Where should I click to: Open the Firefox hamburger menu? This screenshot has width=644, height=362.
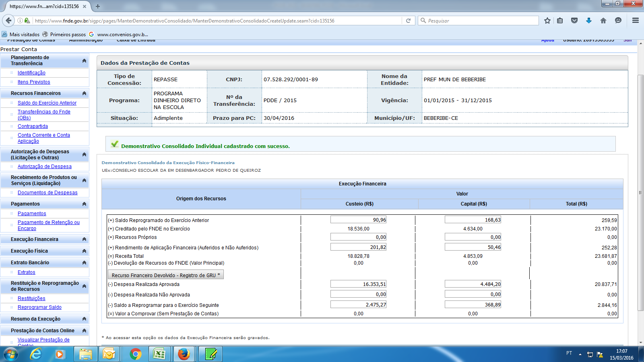(x=636, y=21)
